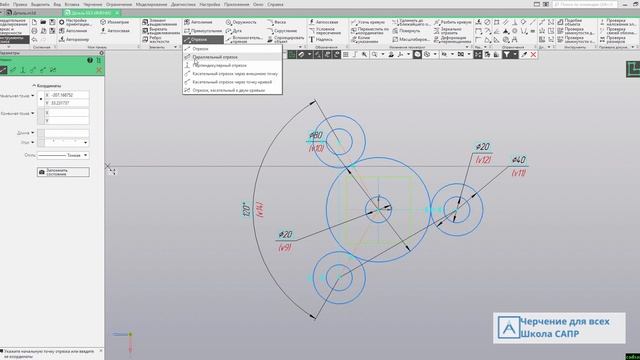Image resolution: width=640 pixels, height=360 pixels.
Task: Click the Скругление (fillet) tool
Action: click(x=282, y=31)
